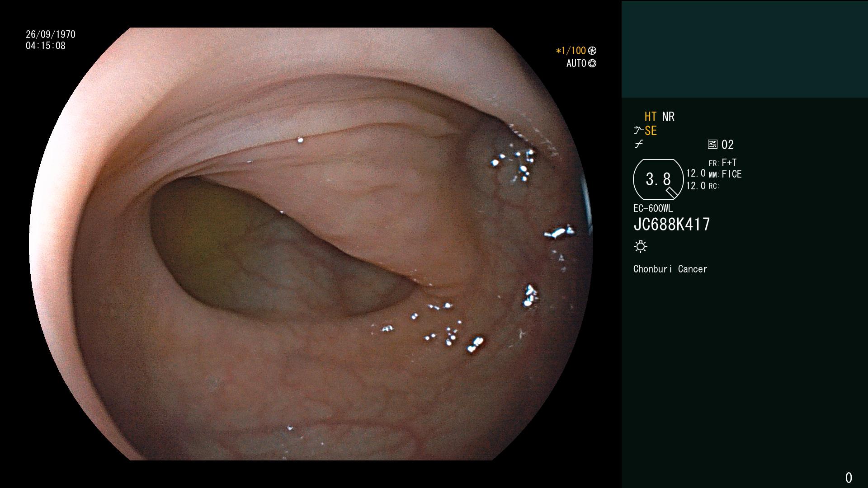The image size is (868, 488).
Task: Click the shutter speed *1/100 value
Action: pyautogui.click(x=571, y=51)
